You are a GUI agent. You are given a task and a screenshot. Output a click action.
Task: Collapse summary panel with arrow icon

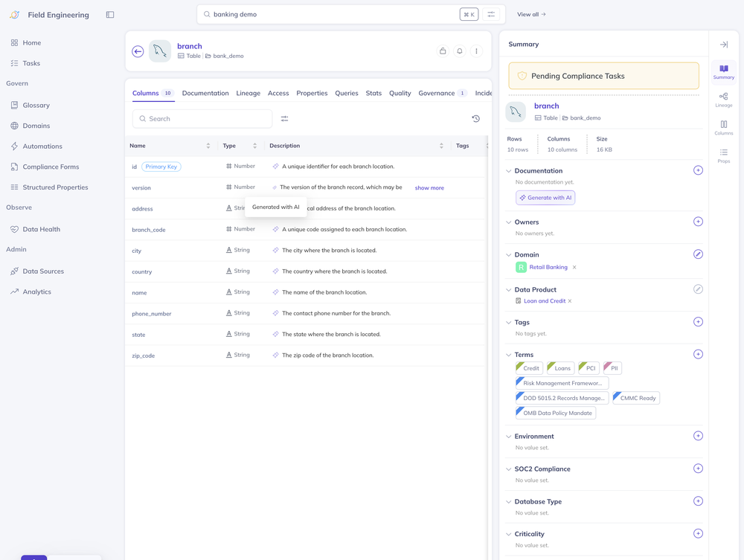coord(724,44)
